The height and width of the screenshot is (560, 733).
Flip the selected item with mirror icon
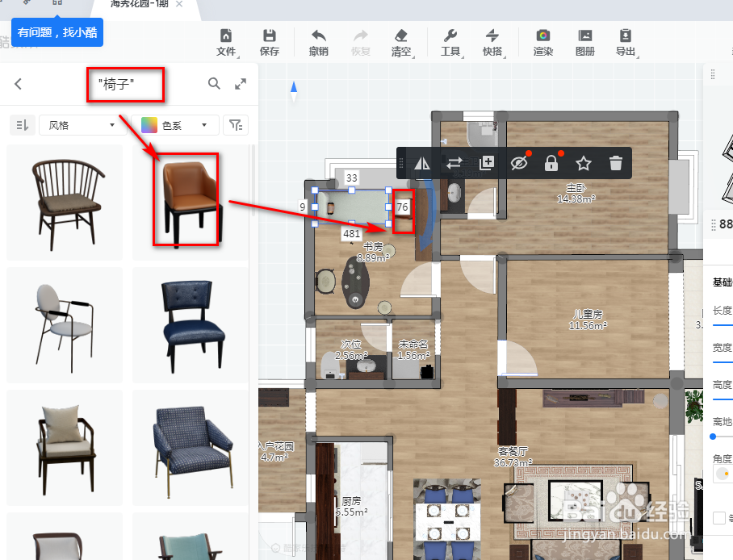[422, 163]
